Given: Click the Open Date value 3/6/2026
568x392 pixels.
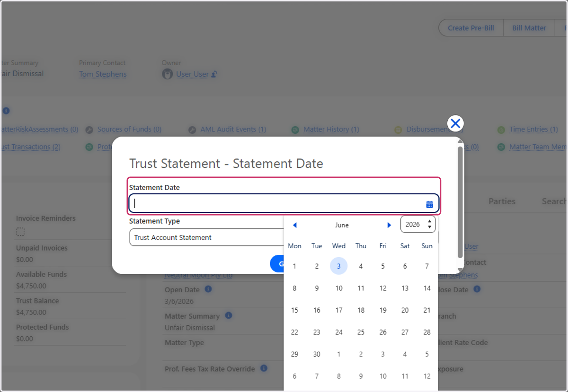Looking at the screenshot, I should [179, 301].
